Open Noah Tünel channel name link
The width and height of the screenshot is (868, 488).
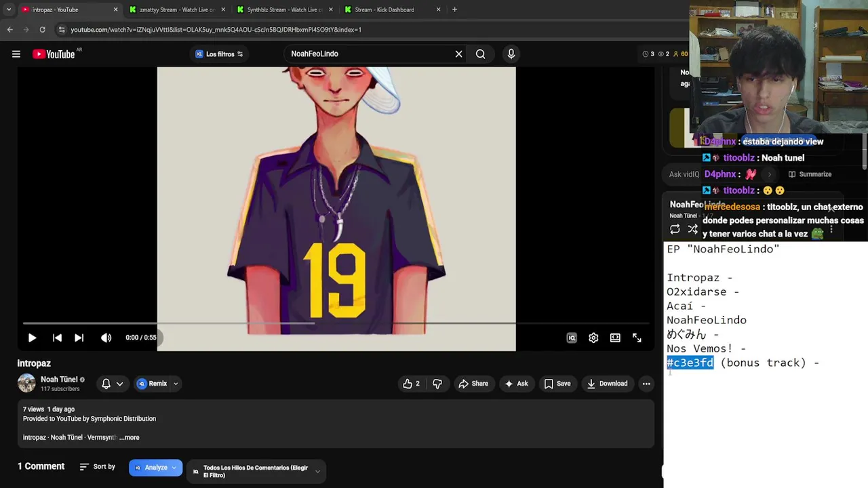coord(59,380)
